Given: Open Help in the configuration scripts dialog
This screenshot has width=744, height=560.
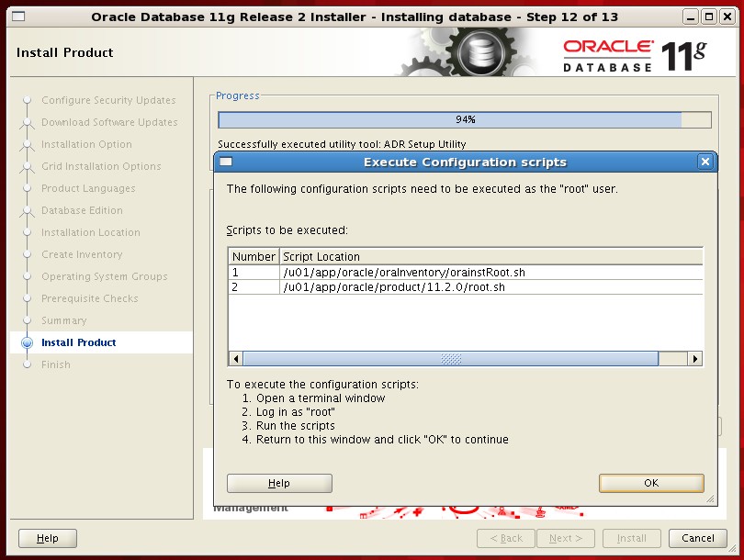Looking at the screenshot, I should pyautogui.click(x=279, y=483).
